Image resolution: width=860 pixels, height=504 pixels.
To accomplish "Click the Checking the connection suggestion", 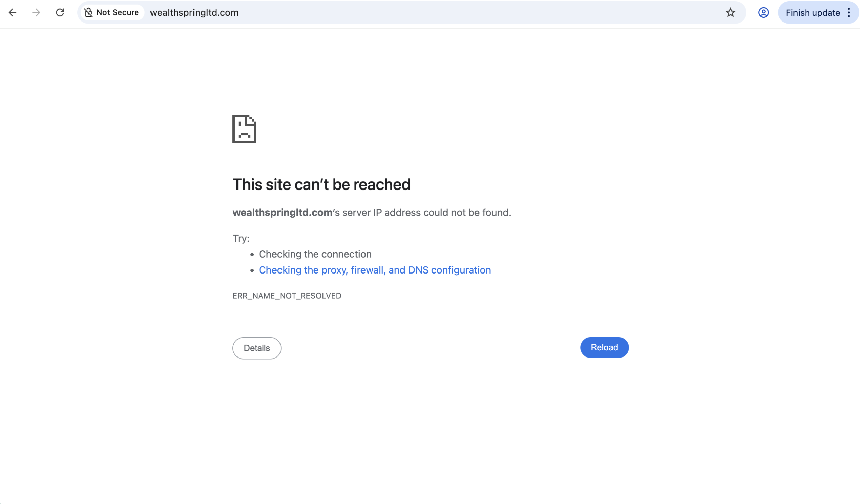I will [315, 254].
